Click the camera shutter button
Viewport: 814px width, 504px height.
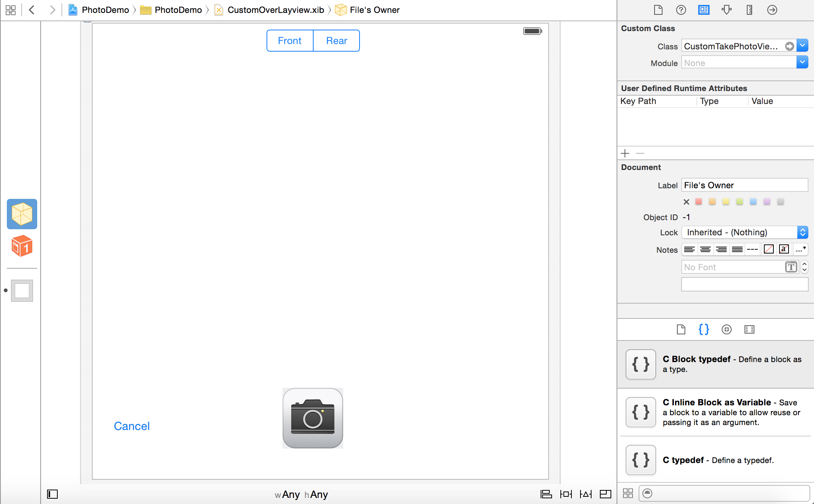[312, 418]
